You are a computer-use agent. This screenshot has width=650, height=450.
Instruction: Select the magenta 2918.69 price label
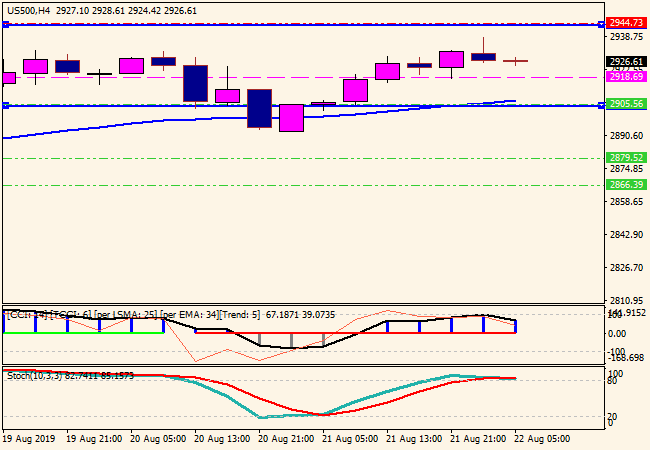coord(625,76)
